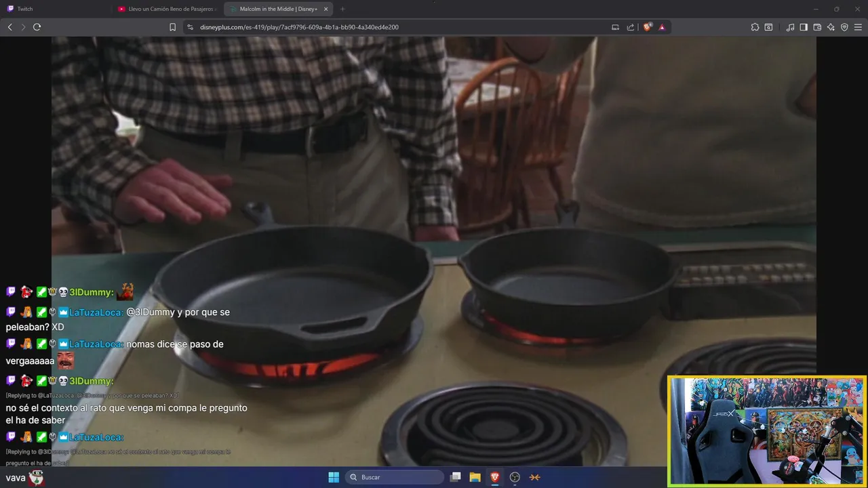Viewport: 868px width, 488px height.
Task: Go back to the previous page
Action: pyautogui.click(x=9, y=27)
